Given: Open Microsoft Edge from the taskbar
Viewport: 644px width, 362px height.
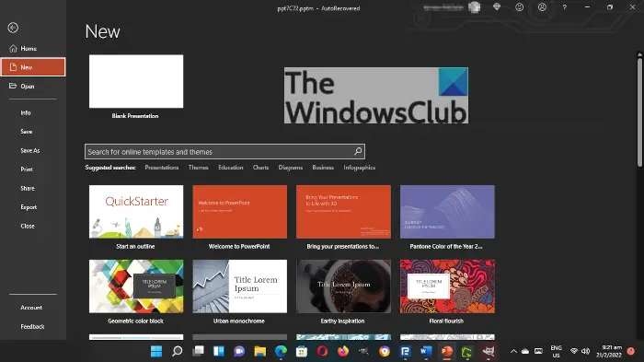Looking at the screenshot, I should click(281, 351).
